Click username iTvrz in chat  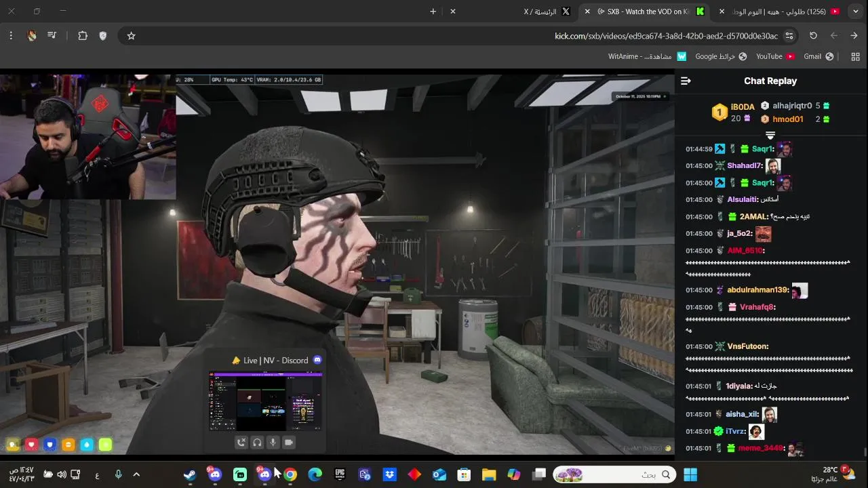click(736, 431)
